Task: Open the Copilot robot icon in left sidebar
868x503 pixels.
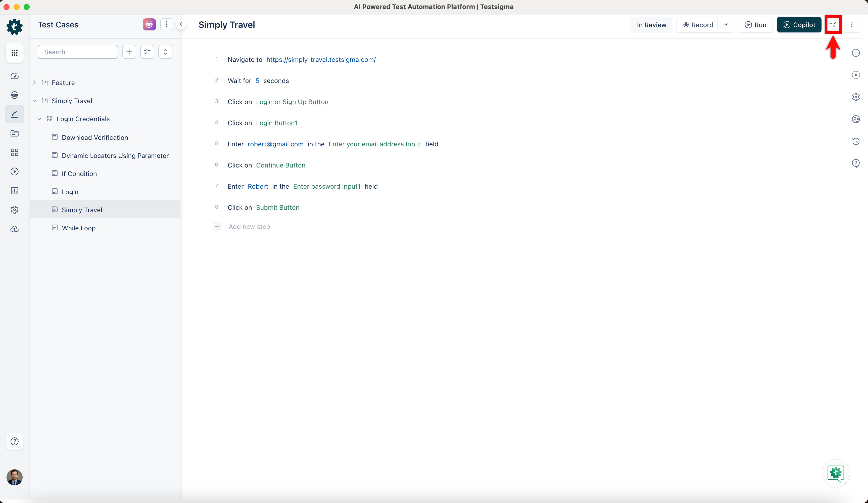Action: tap(15, 95)
